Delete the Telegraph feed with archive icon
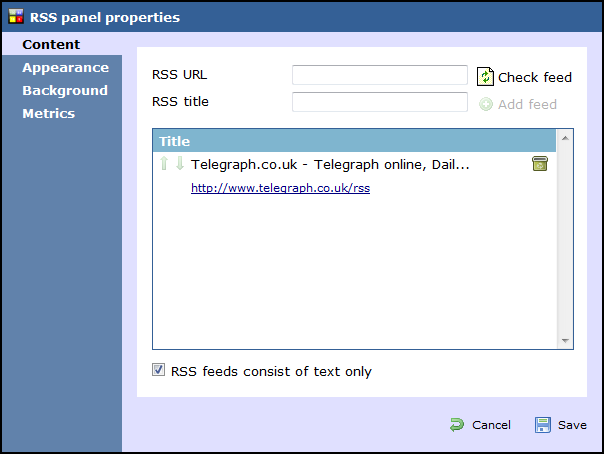Image resolution: width=604 pixels, height=454 pixels. [540, 164]
